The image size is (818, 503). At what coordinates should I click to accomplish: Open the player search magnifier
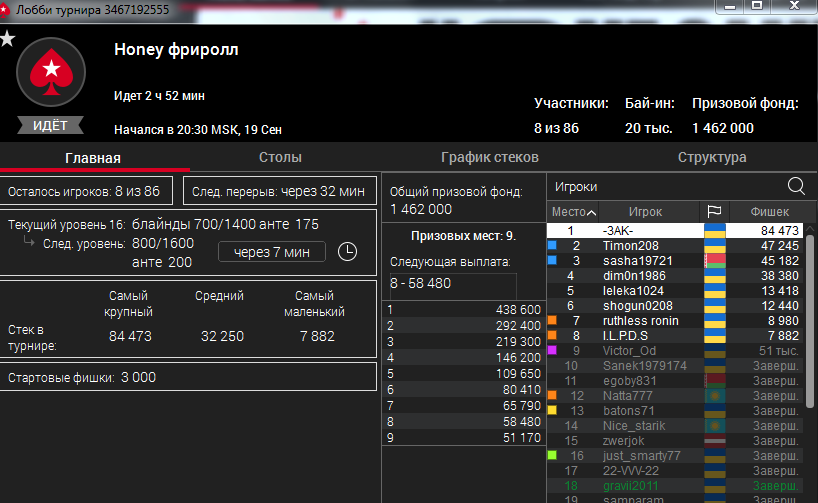pos(796,186)
